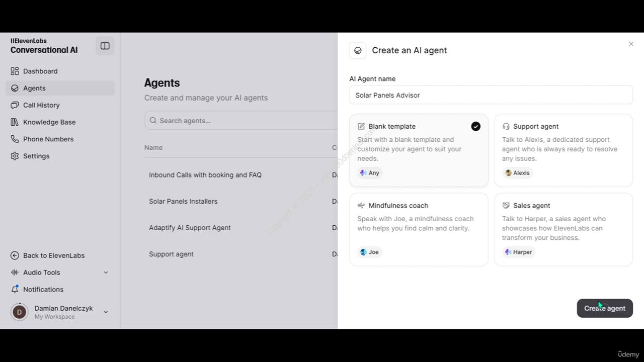Click the Back to ElevenLabs arrow icon

tap(15, 255)
